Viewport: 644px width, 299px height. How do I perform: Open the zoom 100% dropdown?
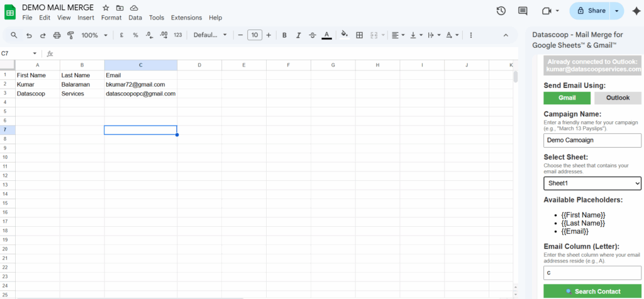pos(94,35)
